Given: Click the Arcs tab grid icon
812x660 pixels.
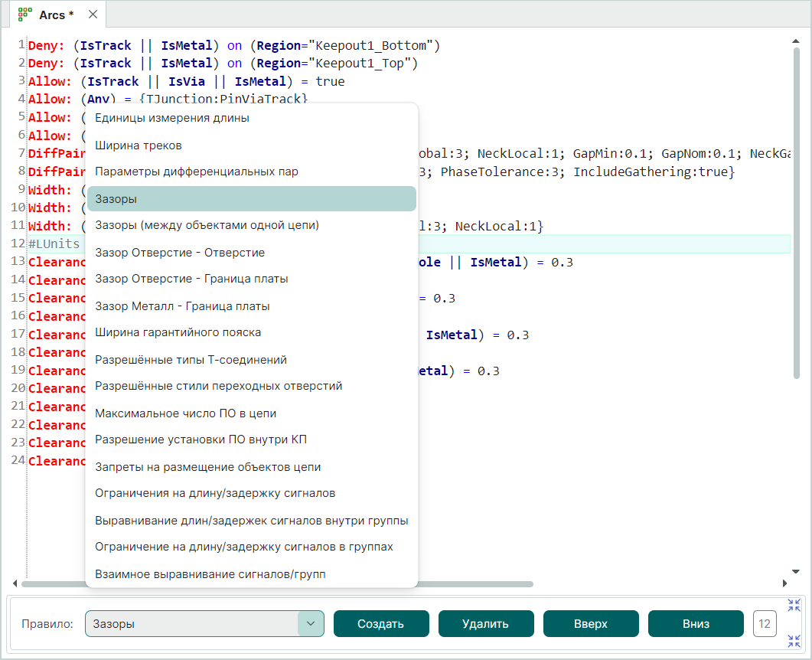Looking at the screenshot, I should tap(24, 15).
